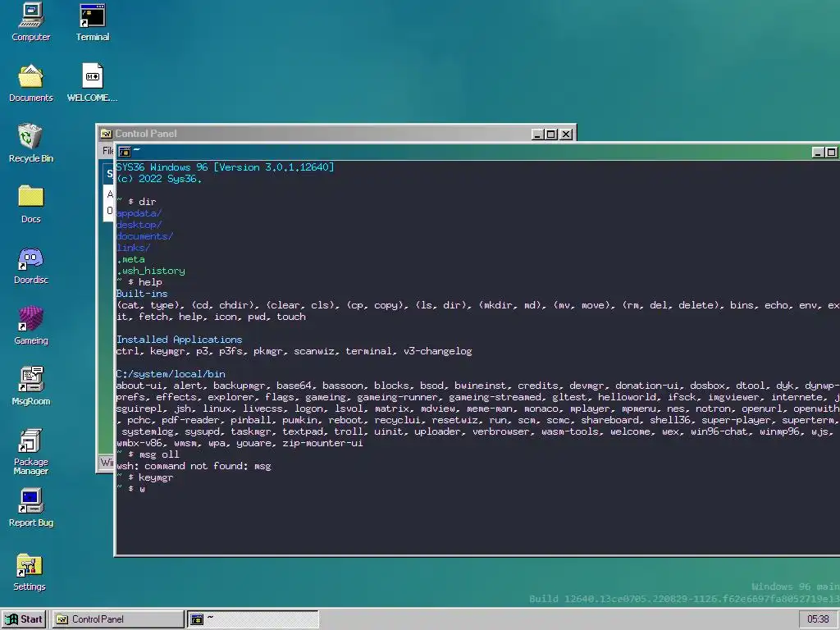Open the MsgRoom shortcut
The width and height of the screenshot is (840, 630).
pos(30,386)
